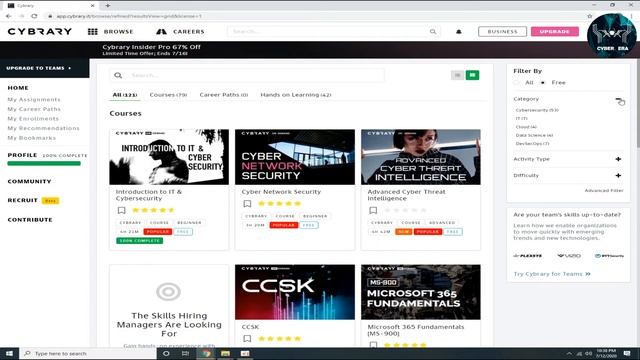This screenshot has height=360, width=640.
Task: Click the Business button
Action: 502,31
